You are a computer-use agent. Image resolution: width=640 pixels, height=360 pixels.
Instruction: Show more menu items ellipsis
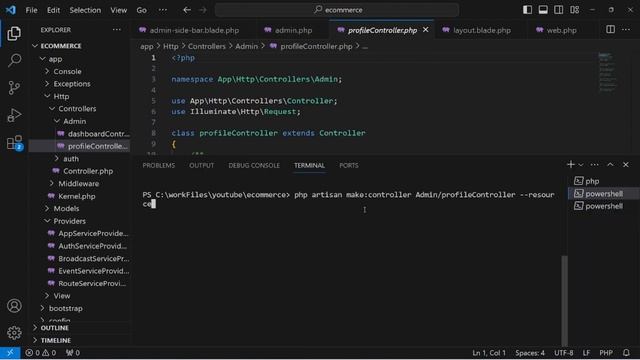(x=162, y=10)
